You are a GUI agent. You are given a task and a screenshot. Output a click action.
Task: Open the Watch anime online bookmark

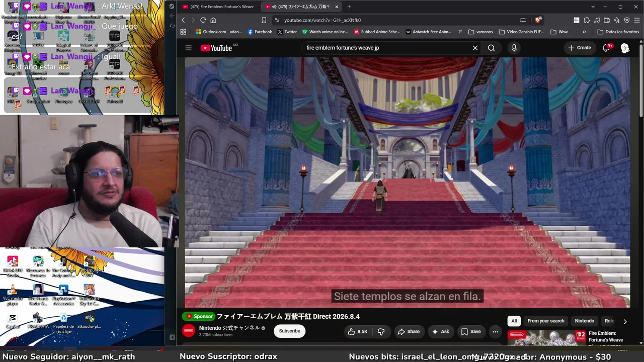point(325,32)
